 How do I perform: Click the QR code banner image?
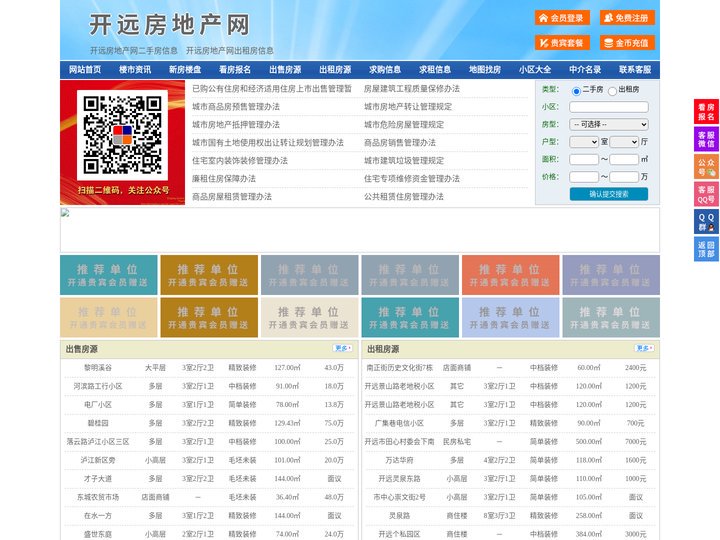click(123, 142)
